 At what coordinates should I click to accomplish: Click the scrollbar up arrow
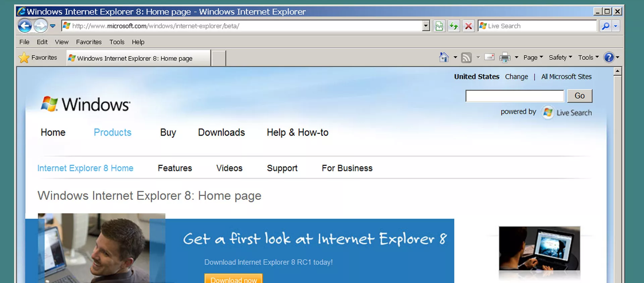click(x=618, y=71)
